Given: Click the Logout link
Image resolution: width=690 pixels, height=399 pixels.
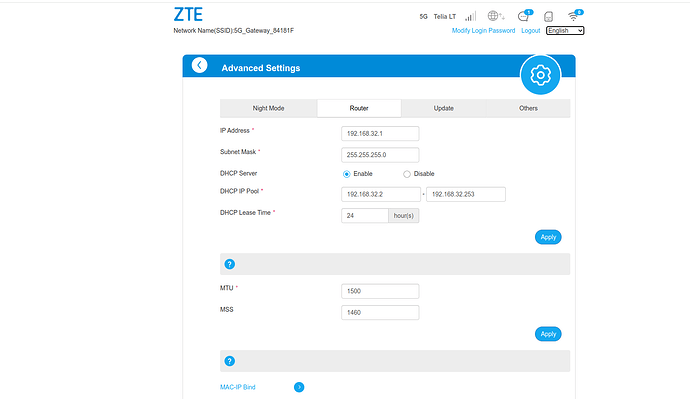Looking at the screenshot, I should [531, 30].
